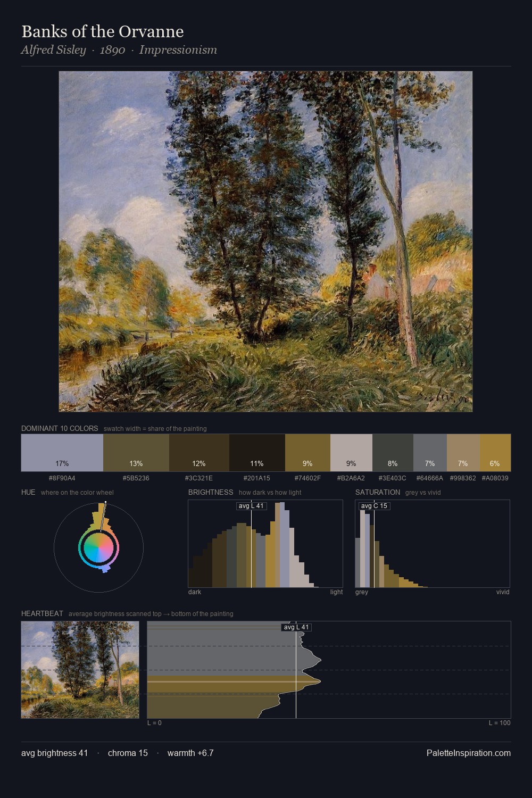Click the hex code text #998362

(463, 478)
